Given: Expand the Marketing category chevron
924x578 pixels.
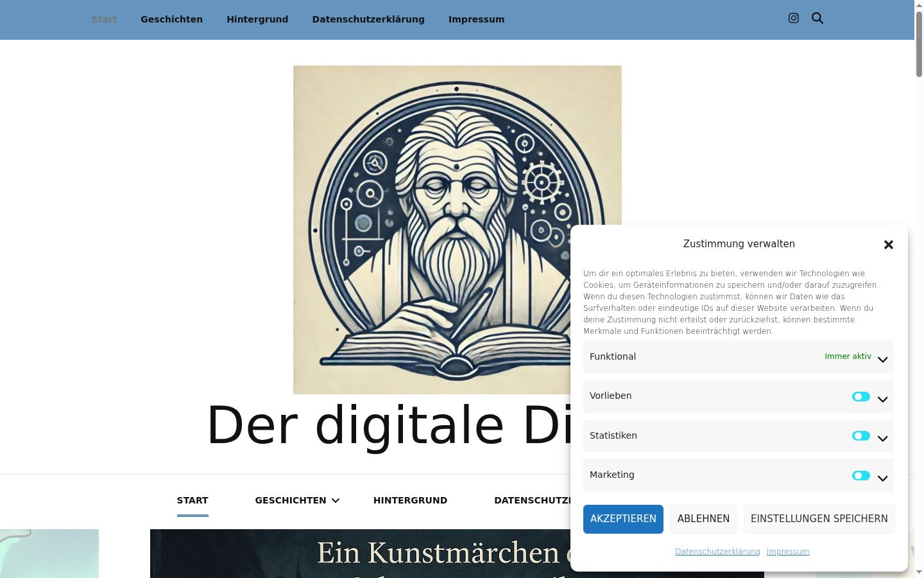Looking at the screenshot, I should (x=883, y=478).
